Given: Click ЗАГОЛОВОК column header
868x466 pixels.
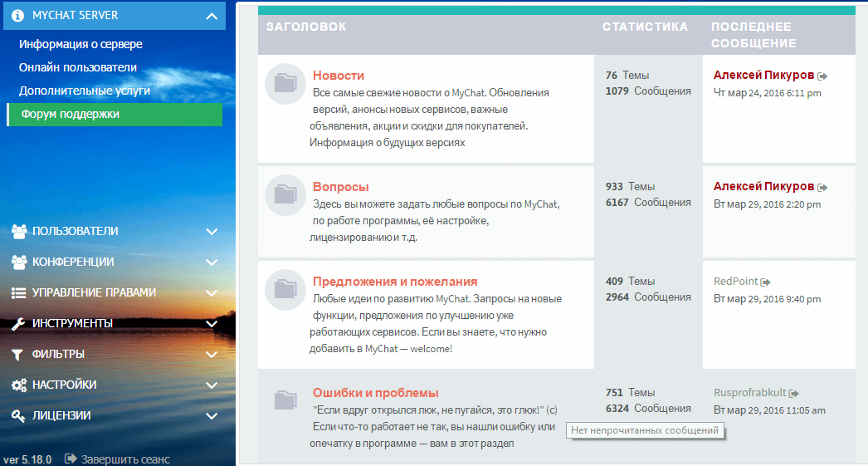Looking at the screenshot, I should tap(306, 27).
